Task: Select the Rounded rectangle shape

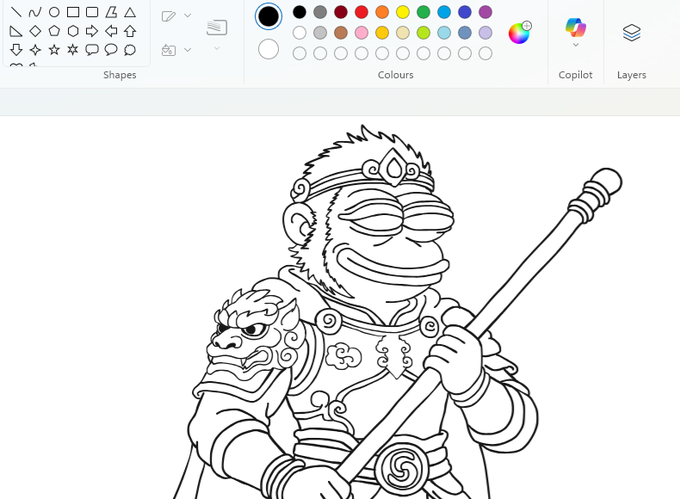Action: pos(92,12)
